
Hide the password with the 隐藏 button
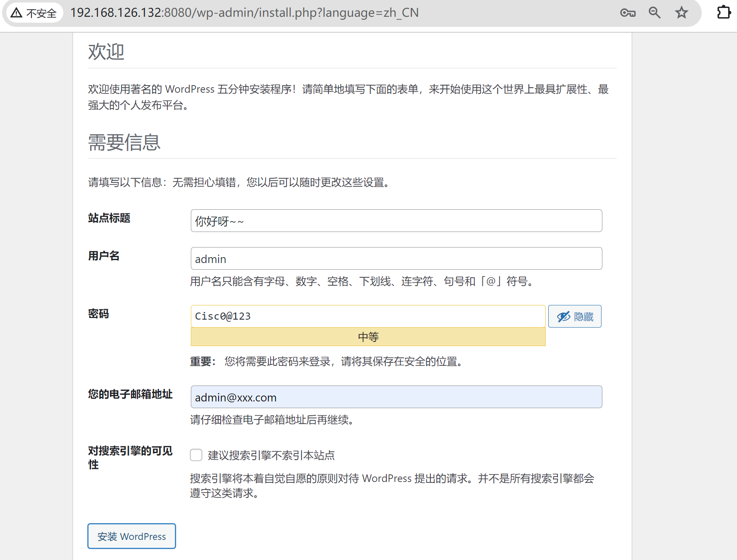[x=575, y=316]
